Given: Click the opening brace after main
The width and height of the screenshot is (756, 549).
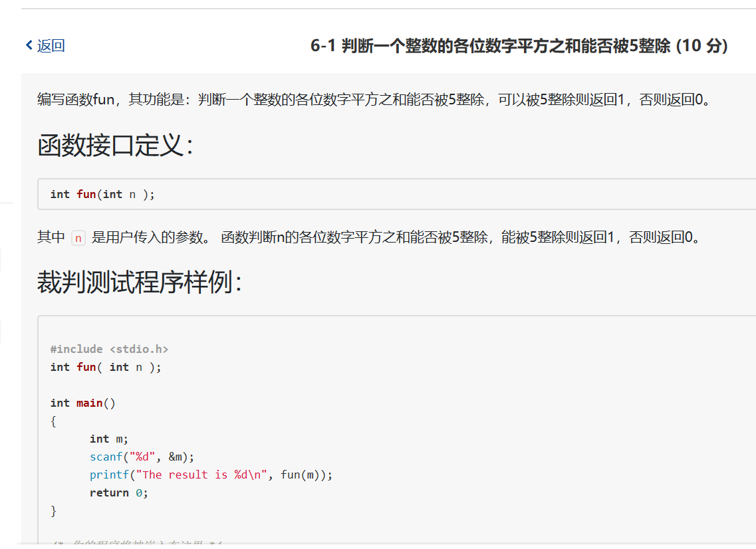Looking at the screenshot, I should pyautogui.click(x=53, y=421).
